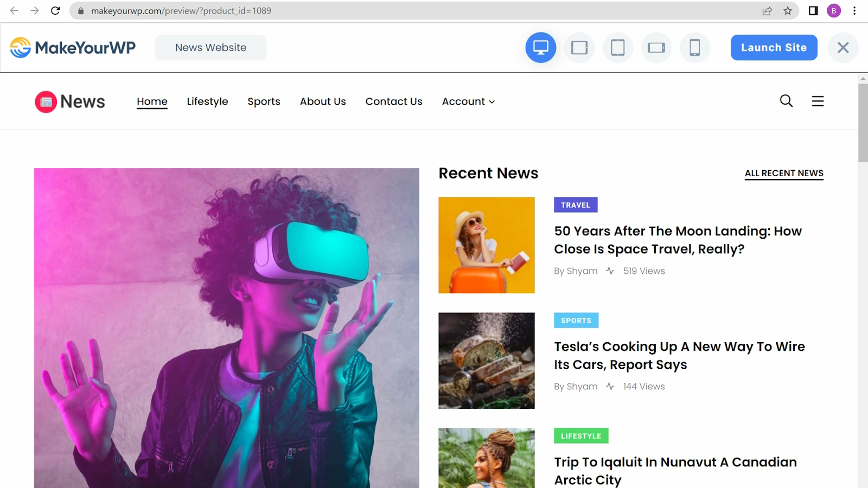Open the hamburger menu icon
The width and height of the screenshot is (868, 488).
(818, 101)
